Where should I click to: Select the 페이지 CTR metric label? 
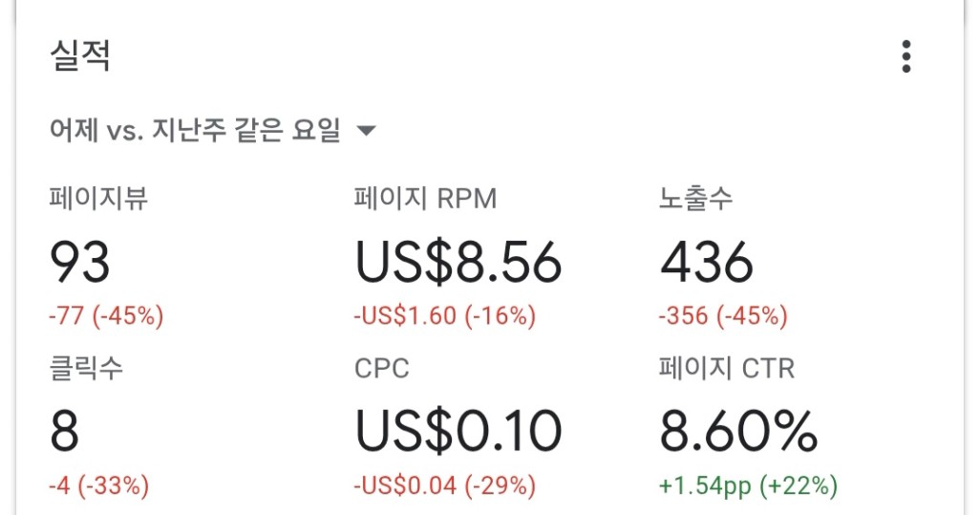click(726, 368)
